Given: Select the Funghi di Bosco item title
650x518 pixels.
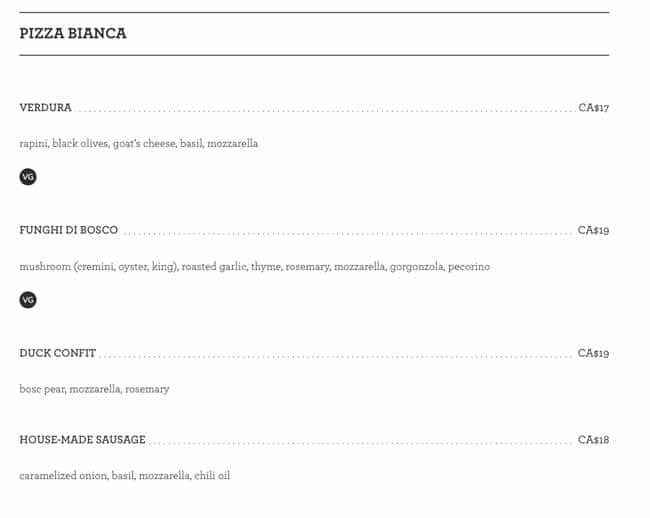Looking at the screenshot, I should [69, 231].
